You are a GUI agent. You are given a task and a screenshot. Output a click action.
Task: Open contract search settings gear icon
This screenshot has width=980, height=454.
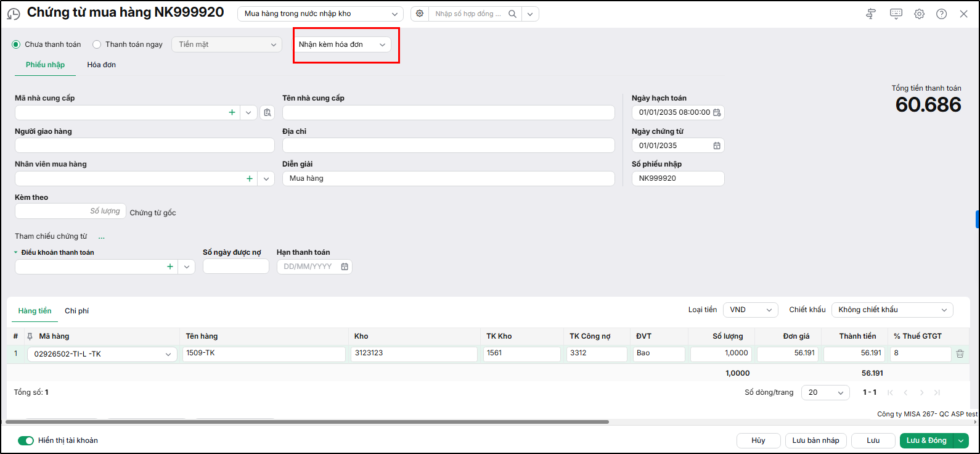[420, 14]
